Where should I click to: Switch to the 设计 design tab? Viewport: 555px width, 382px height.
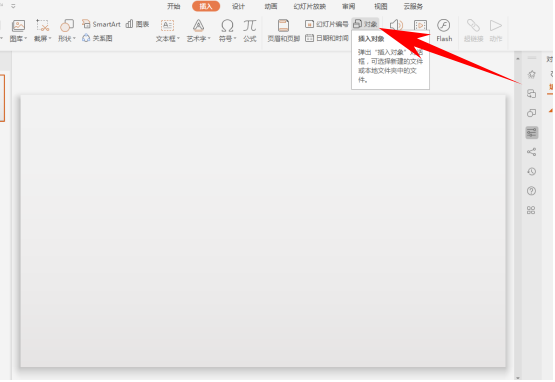(238, 6)
